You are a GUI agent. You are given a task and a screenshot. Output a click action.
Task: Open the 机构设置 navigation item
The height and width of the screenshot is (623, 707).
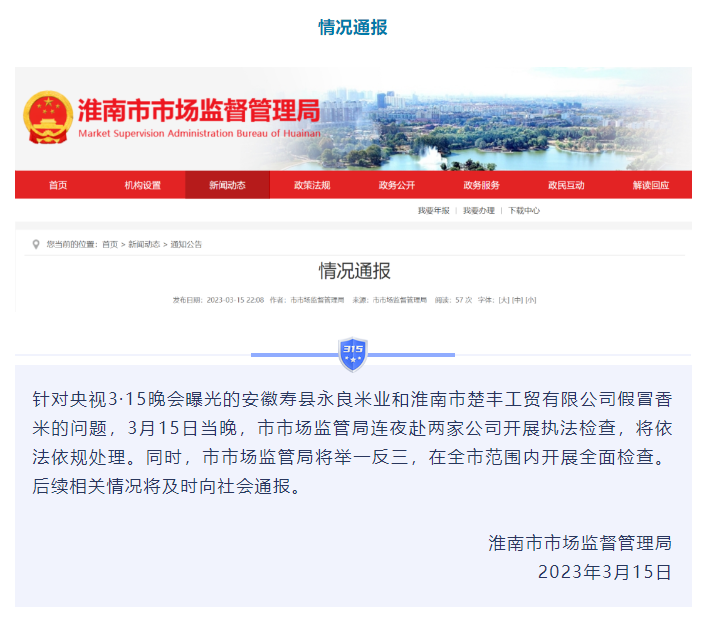[x=142, y=185]
